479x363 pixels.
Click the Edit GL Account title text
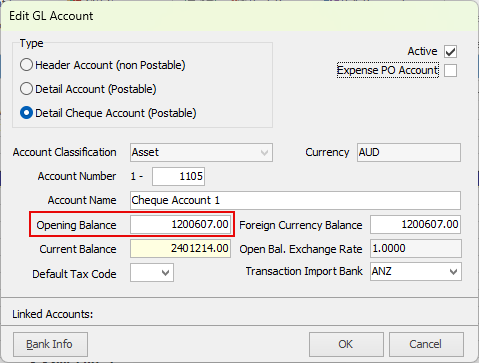(51, 16)
